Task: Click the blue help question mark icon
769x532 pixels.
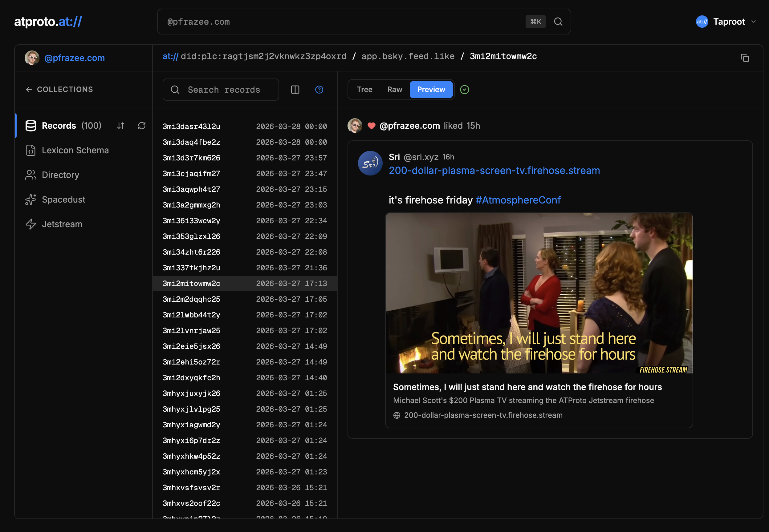Action: tap(319, 90)
